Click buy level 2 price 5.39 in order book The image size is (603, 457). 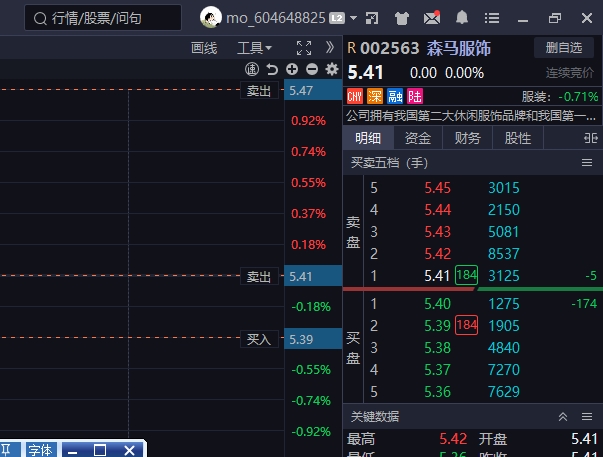click(x=437, y=326)
